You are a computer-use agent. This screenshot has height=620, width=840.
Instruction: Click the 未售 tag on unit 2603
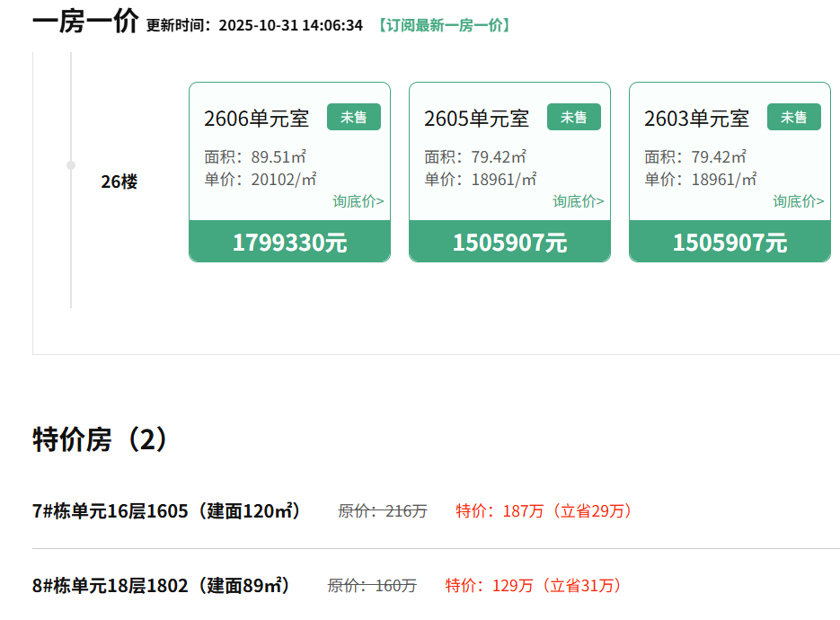[x=793, y=117]
